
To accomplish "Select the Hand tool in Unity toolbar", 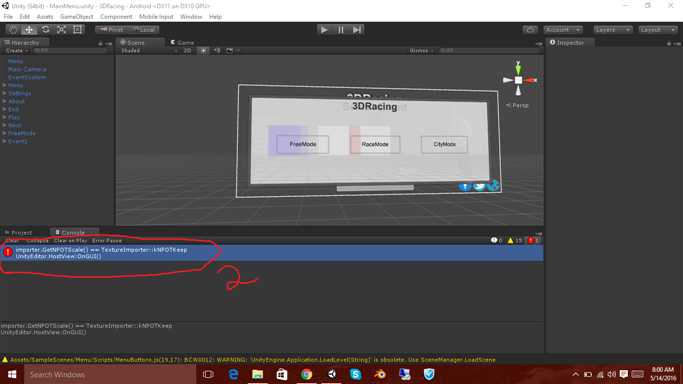I will point(13,30).
